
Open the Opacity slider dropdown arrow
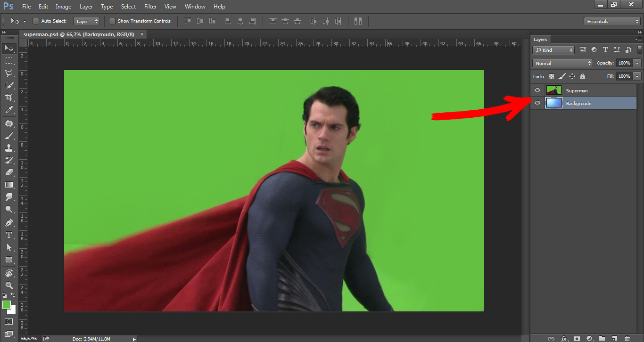coord(637,63)
